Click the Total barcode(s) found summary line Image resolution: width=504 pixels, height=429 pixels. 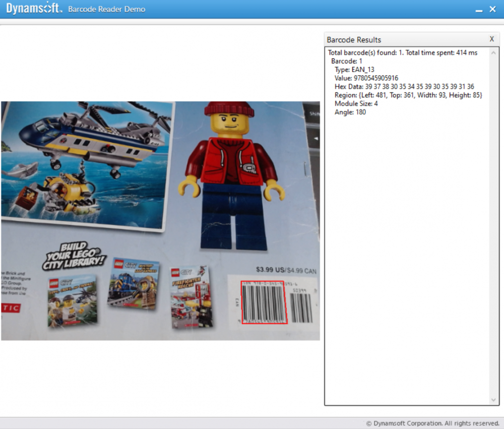(402, 52)
